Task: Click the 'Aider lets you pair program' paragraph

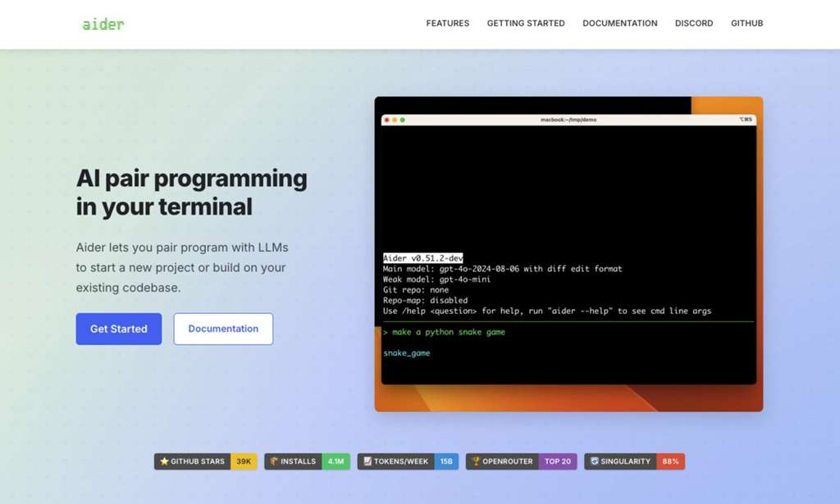Action: [x=182, y=267]
